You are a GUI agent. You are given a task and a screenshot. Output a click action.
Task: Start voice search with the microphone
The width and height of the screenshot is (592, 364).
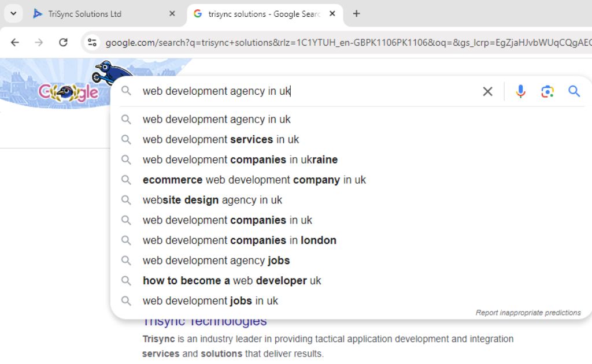click(x=520, y=91)
